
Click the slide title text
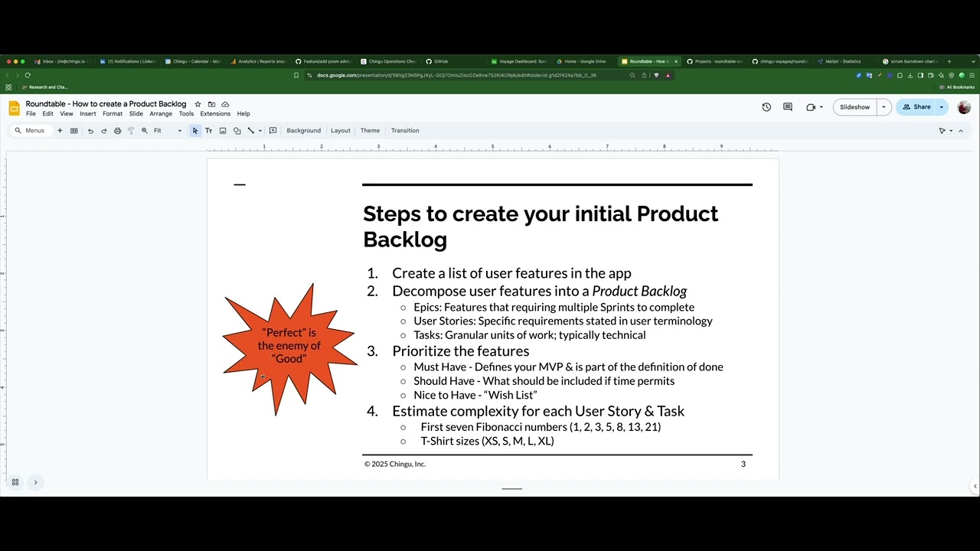[541, 226]
